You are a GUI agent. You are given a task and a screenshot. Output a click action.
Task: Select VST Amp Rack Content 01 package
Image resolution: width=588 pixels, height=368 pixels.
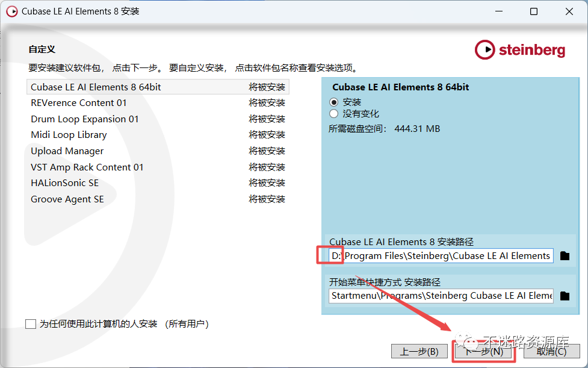pyautogui.click(x=158, y=167)
